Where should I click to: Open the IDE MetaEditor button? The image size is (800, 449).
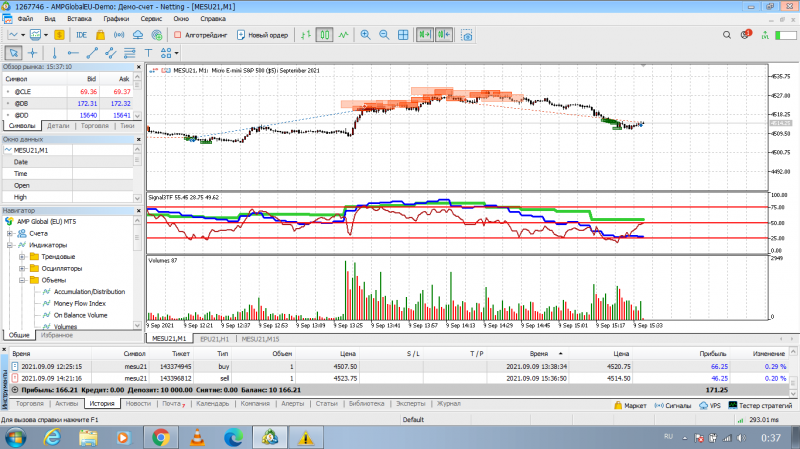click(81, 35)
